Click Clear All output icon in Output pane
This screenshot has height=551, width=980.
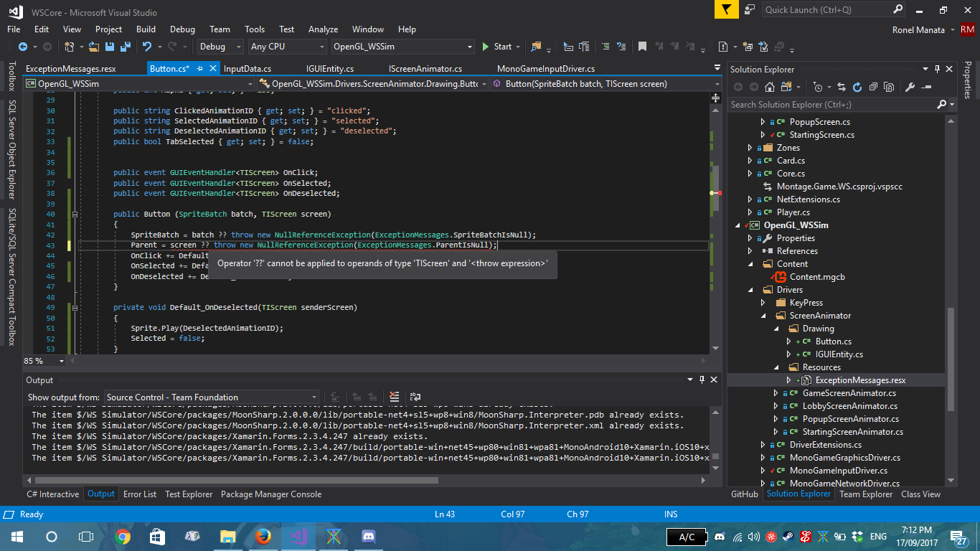point(394,396)
